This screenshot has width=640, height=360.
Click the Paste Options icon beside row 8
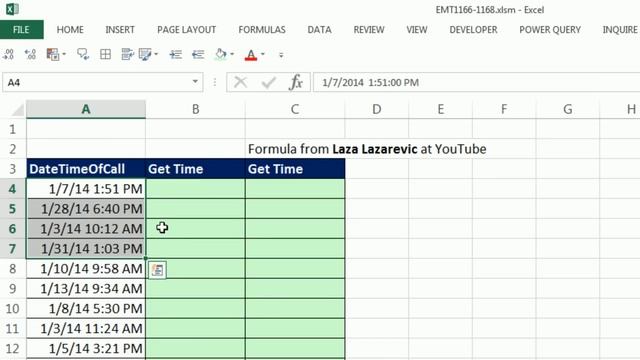tap(158, 270)
